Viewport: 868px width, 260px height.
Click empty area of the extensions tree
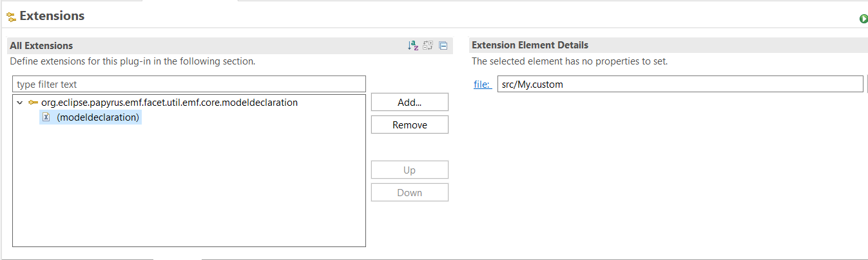(189, 187)
